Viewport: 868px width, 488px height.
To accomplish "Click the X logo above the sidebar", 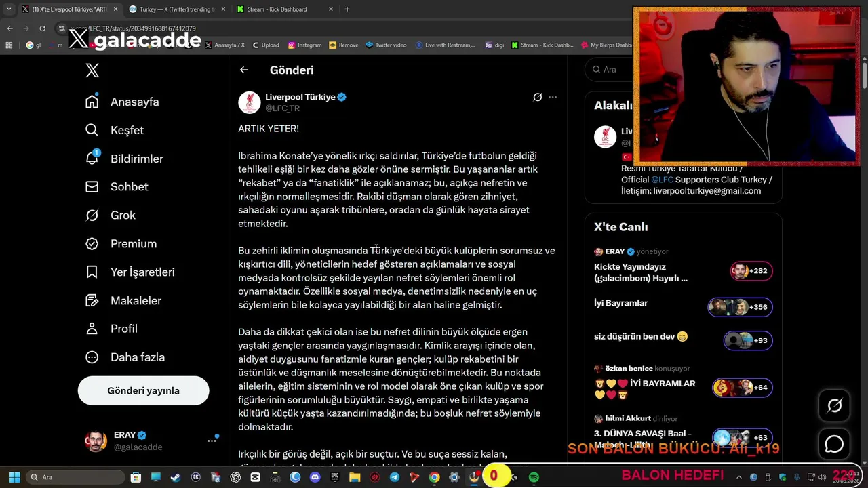I will [92, 70].
